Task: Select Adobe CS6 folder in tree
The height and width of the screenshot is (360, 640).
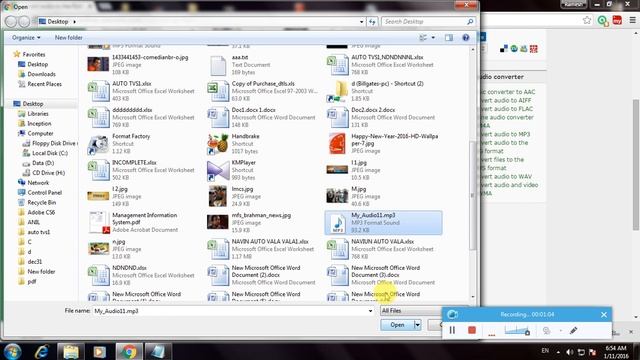Action: pyautogui.click(x=41, y=212)
